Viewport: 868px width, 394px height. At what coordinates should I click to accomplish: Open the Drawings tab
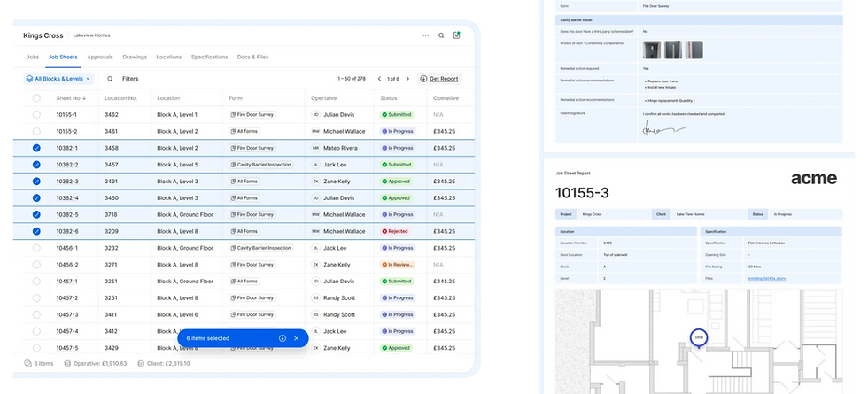(135, 57)
